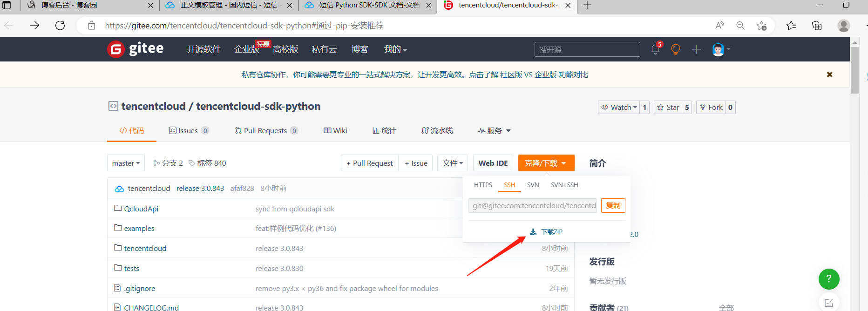Open the 服务 dropdown tab
Screen dimensions: 868x311
click(x=495, y=131)
